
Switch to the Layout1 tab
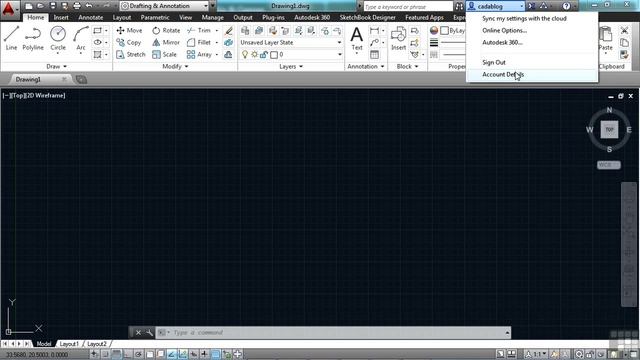[69, 344]
